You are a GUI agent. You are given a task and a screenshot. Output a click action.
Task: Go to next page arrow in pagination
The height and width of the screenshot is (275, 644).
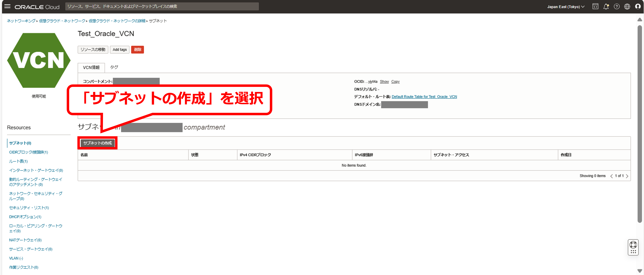pyautogui.click(x=627, y=176)
